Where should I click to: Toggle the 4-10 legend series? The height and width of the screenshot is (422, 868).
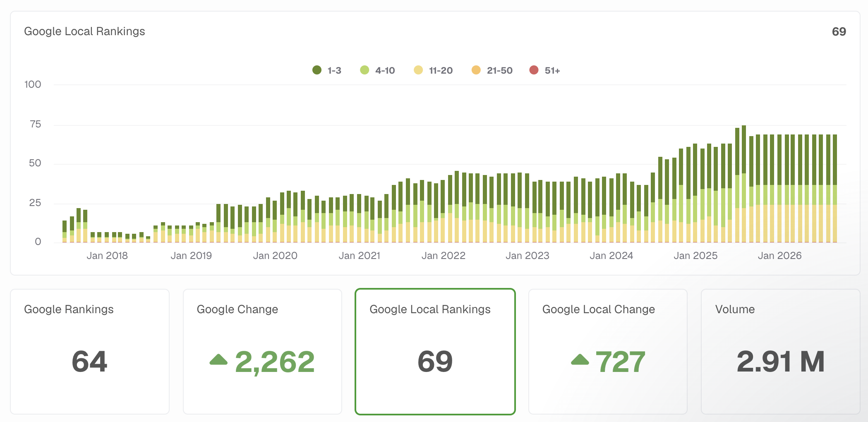pyautogui.click(x=377, y=70)
